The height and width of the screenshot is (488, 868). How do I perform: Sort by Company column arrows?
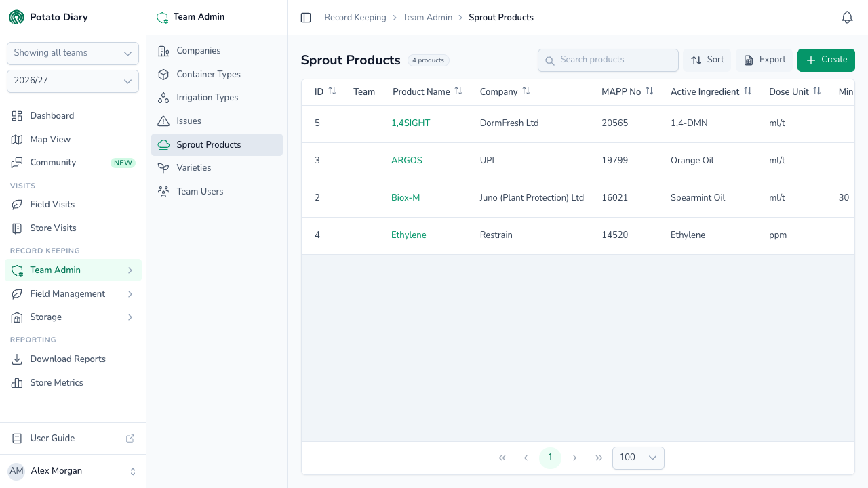(526, 91)
